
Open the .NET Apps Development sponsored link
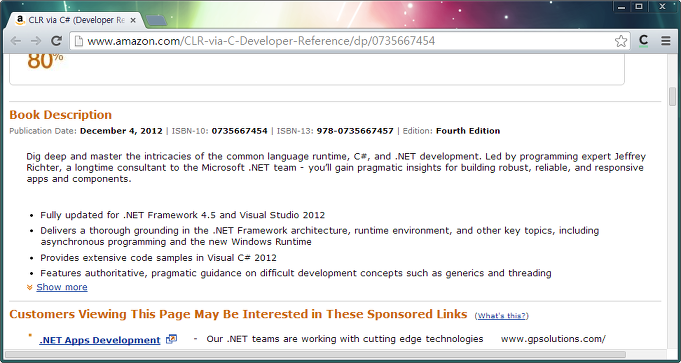click(x=99, y=340)
